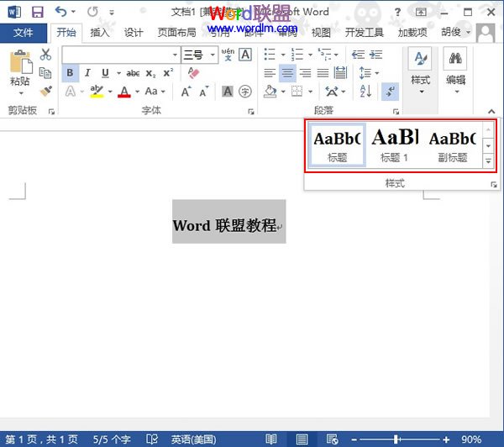The width and height of the screenshot is (504, 447).
Task: Switch to the 设计 Design tab
Action: [x=134, y=33]
